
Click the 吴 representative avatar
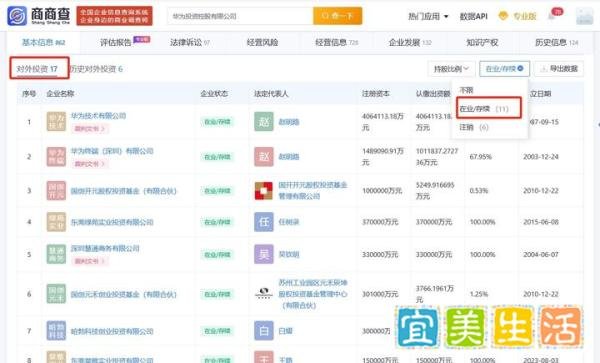(x=264, y=254)
